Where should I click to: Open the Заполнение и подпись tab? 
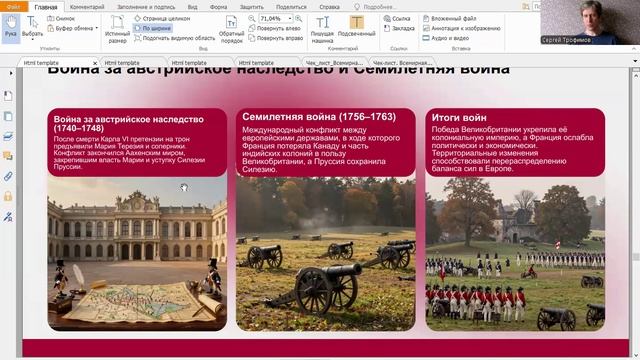[146, 7]
